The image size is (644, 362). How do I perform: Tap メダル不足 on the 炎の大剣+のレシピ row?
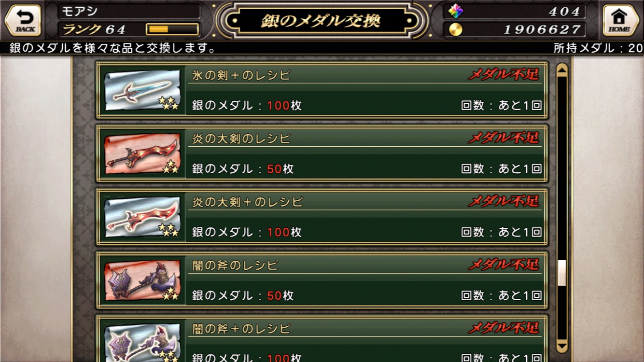(x=504, y=201)
